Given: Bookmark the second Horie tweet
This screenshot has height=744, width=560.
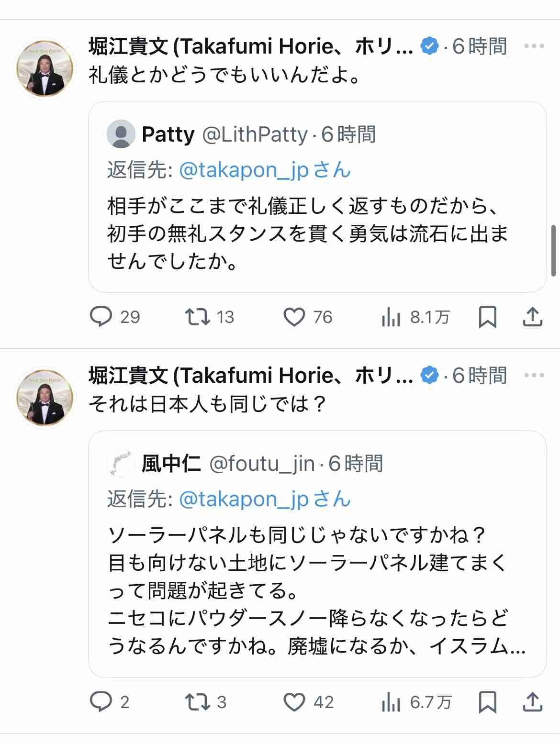Looking at the screenshot, I should (487, 702).
